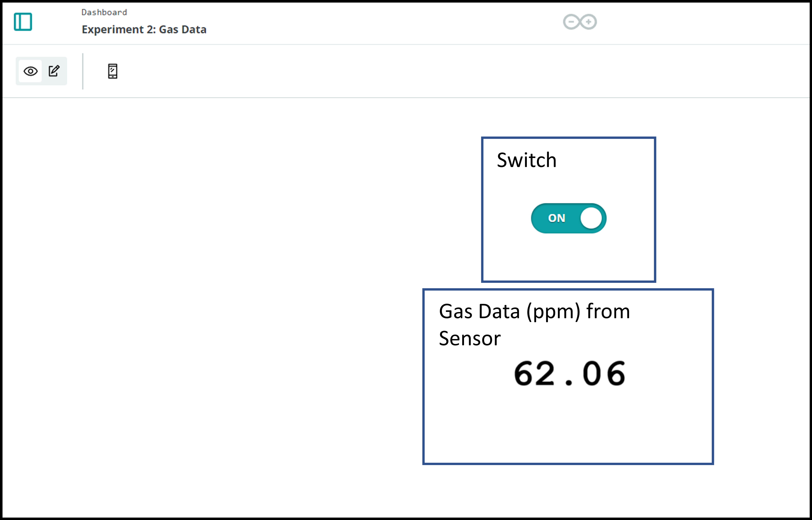Click the Dashboard breadcrumb label
Viewport: 812px width, 520px height.
click(104, 13)
